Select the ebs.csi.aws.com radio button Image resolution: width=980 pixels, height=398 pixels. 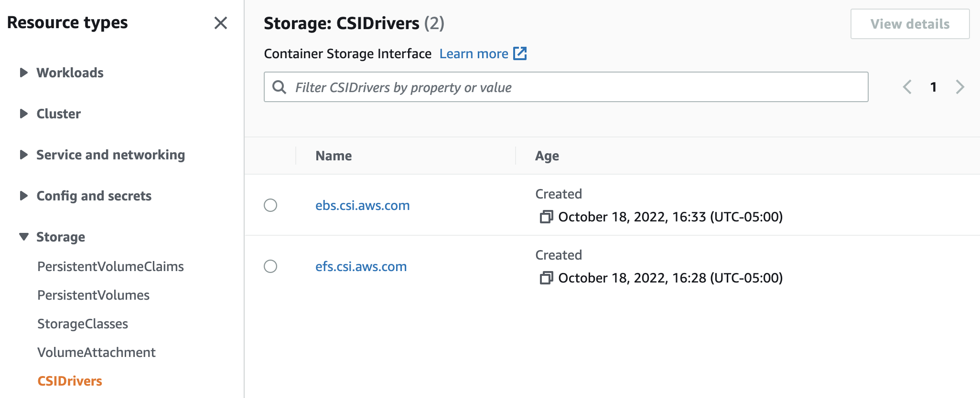pyautogui.click(x=270, y=205)
